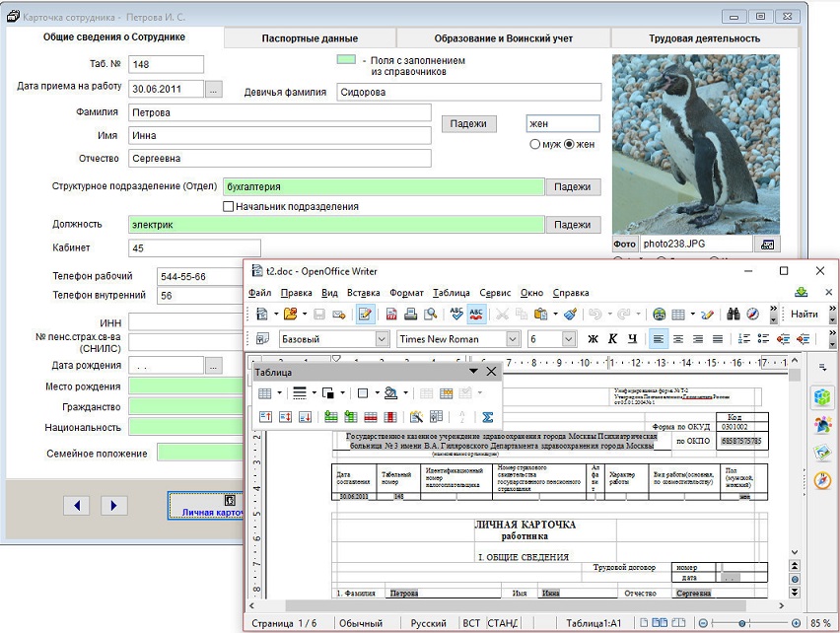
Task: Toggle the AutoSpellcheck ABC icon
Action: 476,315
